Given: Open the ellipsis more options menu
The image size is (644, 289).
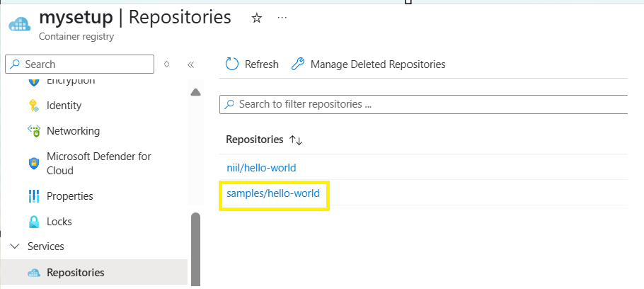Looking at the screenshot, I should click(x=282, y=18).
